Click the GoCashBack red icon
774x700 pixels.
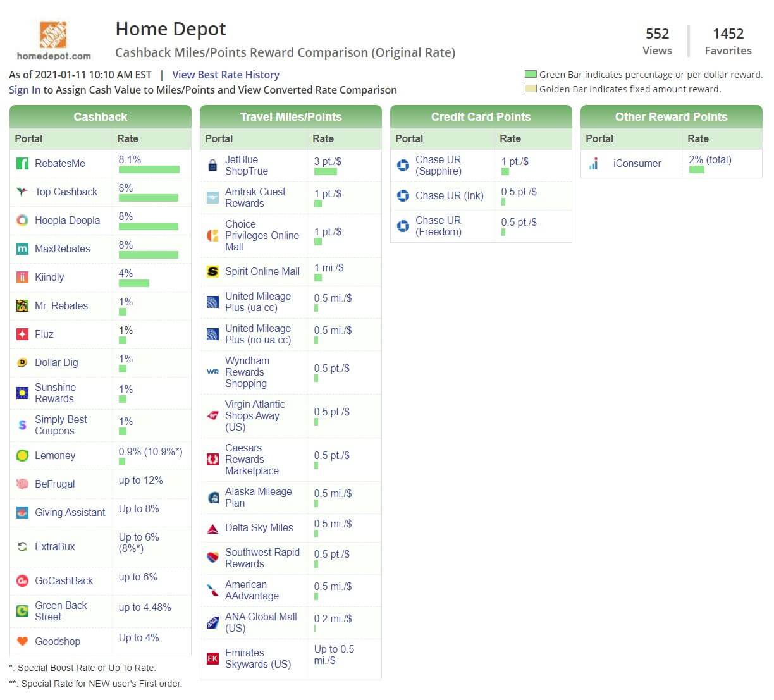[22, 580]
